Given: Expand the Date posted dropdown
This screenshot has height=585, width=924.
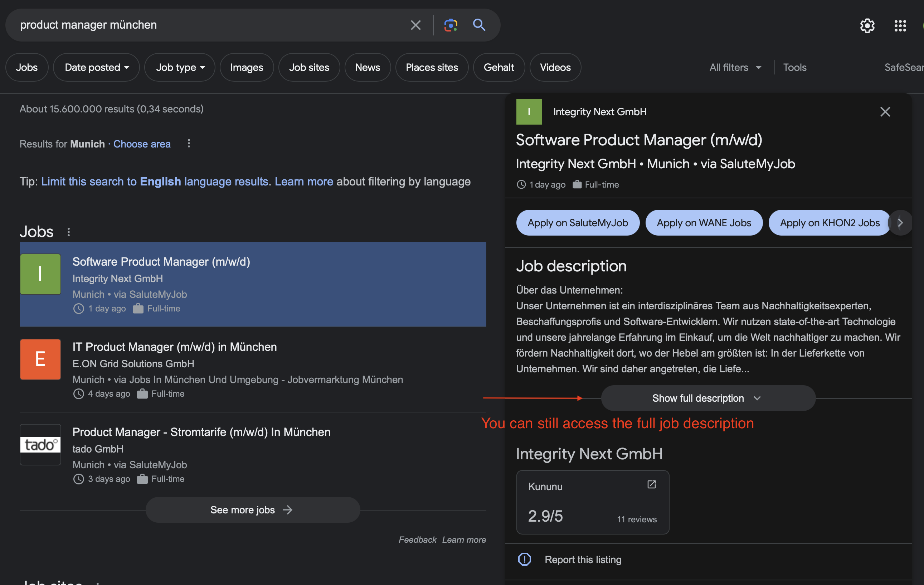Looking at the screenshot, I should pos(96,67).
